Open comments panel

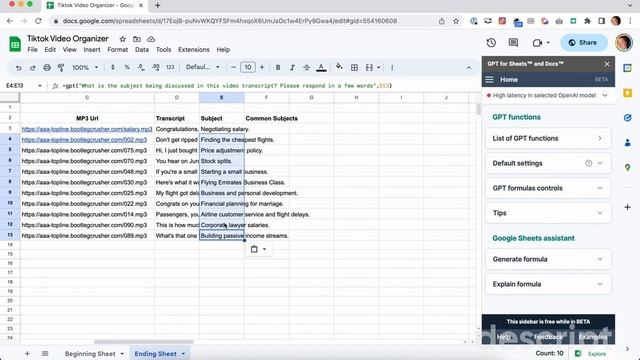(513, 42)
